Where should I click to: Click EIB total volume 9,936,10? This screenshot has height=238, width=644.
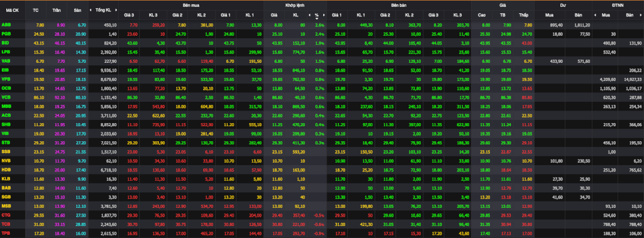point(109,70)
